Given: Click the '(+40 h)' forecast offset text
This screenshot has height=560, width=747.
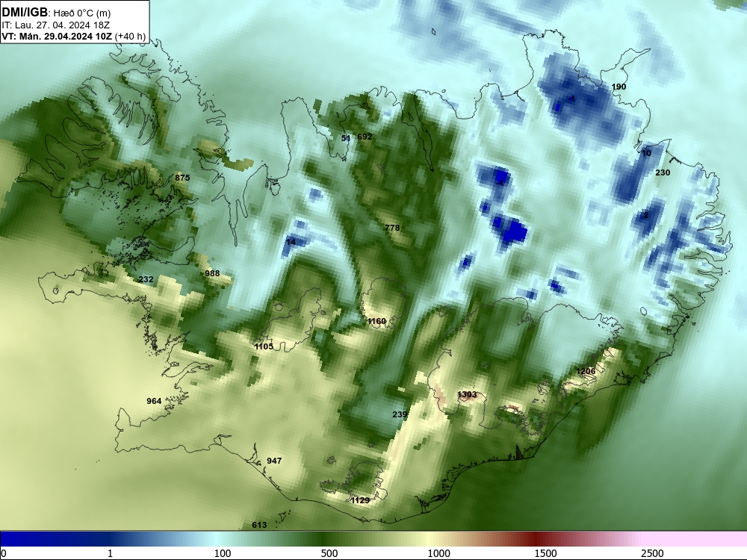Looking at the screenshot, I should (x=130, y=37).
